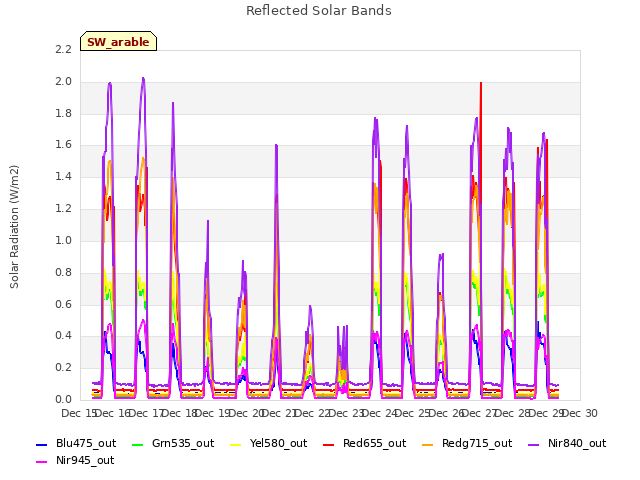
Task: Toggle the Blu475_out legend entry
Action: click(x=76, y=443)
